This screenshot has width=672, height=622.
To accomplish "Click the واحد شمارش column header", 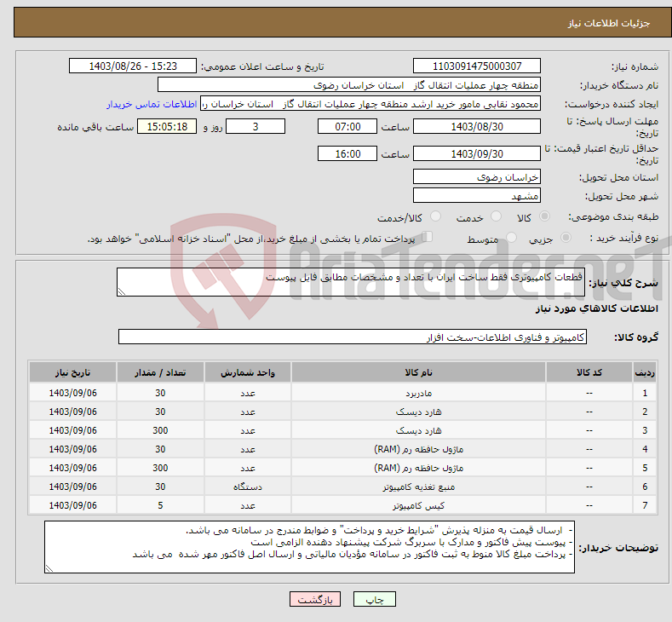I will pyautogui.click(x=248, y=372).
